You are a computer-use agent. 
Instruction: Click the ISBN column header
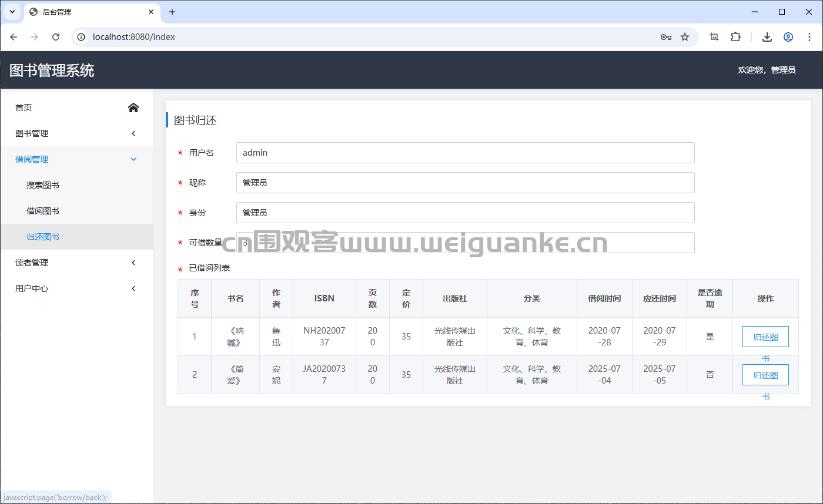[324, 298]
